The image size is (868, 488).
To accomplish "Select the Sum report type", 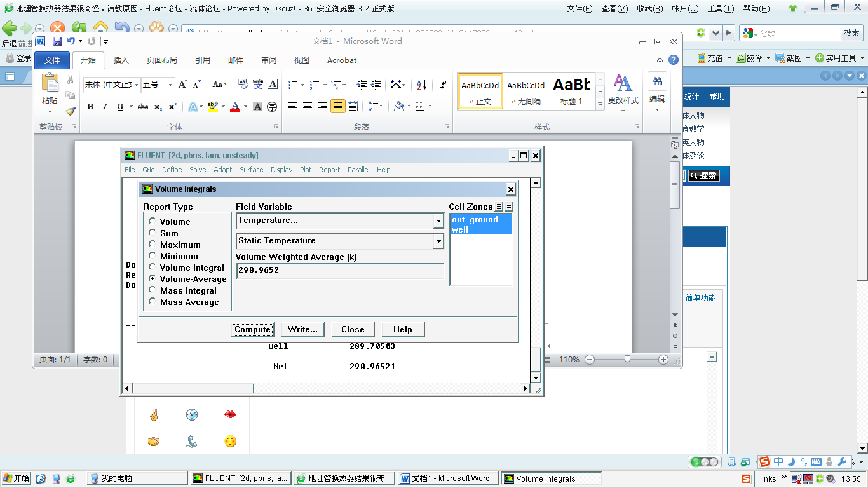I will (x=153, y=233).
